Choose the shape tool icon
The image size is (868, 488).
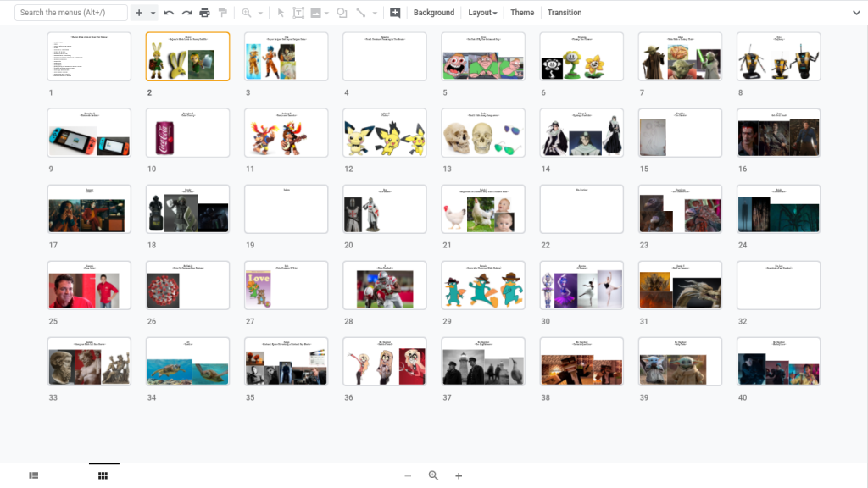pyautogui.click(x=342, y=13)
